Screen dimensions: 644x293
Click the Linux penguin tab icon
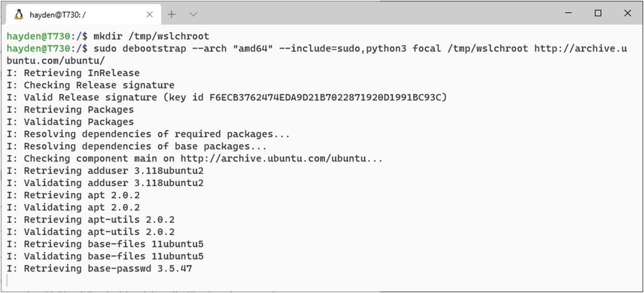point(19,14)
